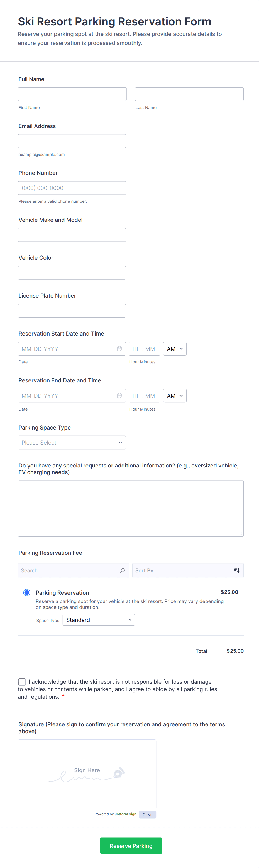Click the License Plate Number field

[72, 311]
